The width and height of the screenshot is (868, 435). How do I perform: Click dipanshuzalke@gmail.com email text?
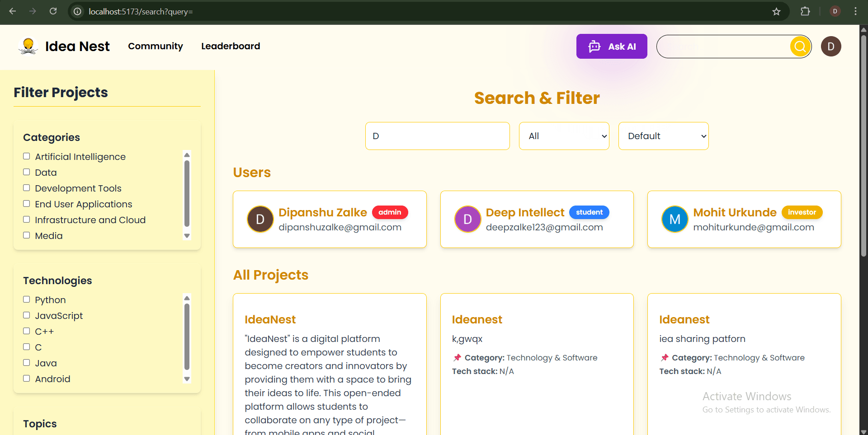click(340, 227)
